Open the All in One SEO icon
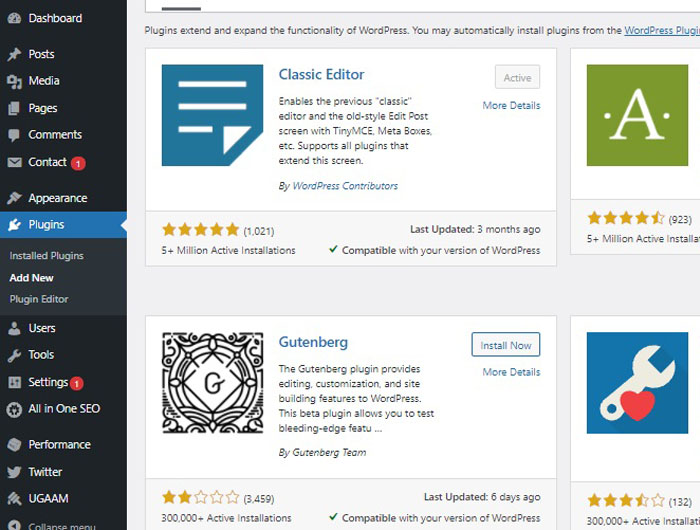The height and width of the screenshot is (530, 700). 14,409
